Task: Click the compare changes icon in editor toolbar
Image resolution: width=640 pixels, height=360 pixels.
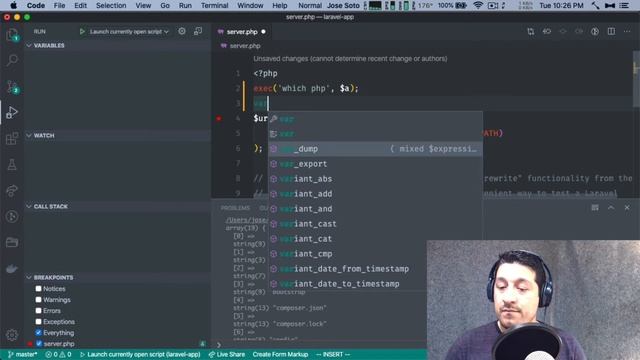Action: 531,31
